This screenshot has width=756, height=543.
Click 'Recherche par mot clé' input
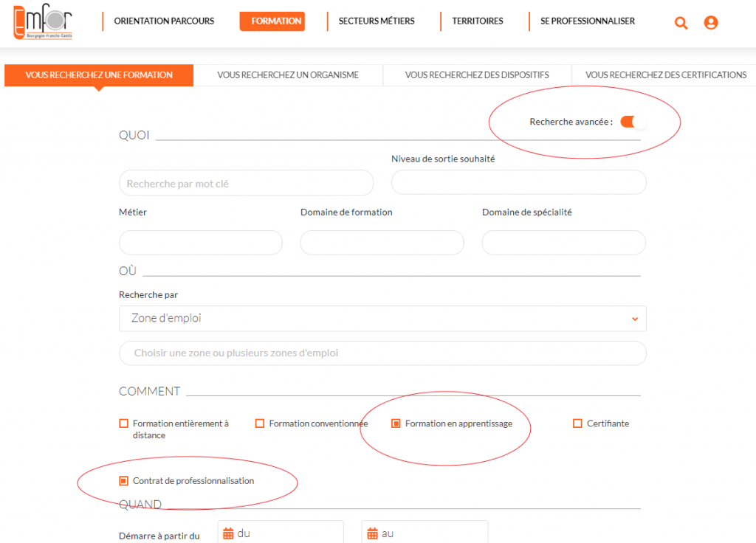tap(246, 184)
